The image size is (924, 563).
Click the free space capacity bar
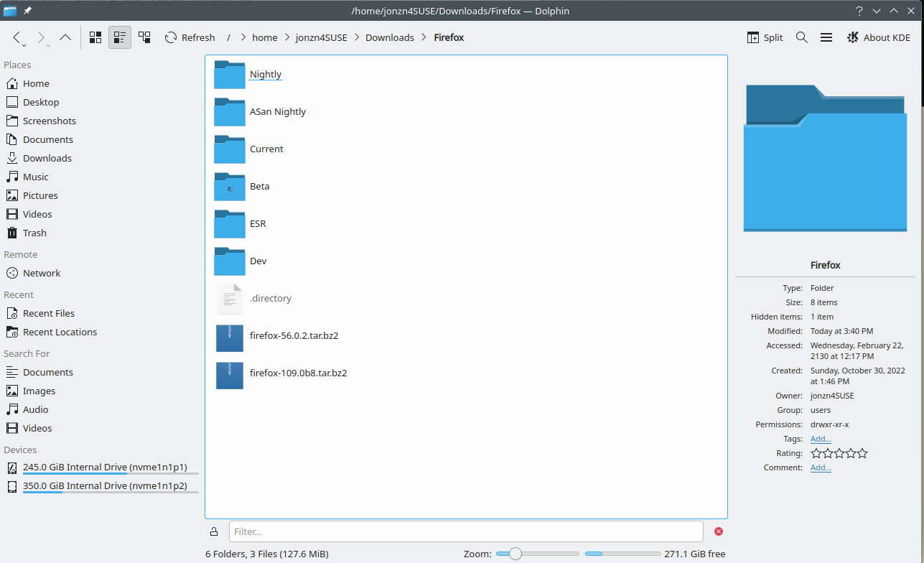[x=622, y=554]
